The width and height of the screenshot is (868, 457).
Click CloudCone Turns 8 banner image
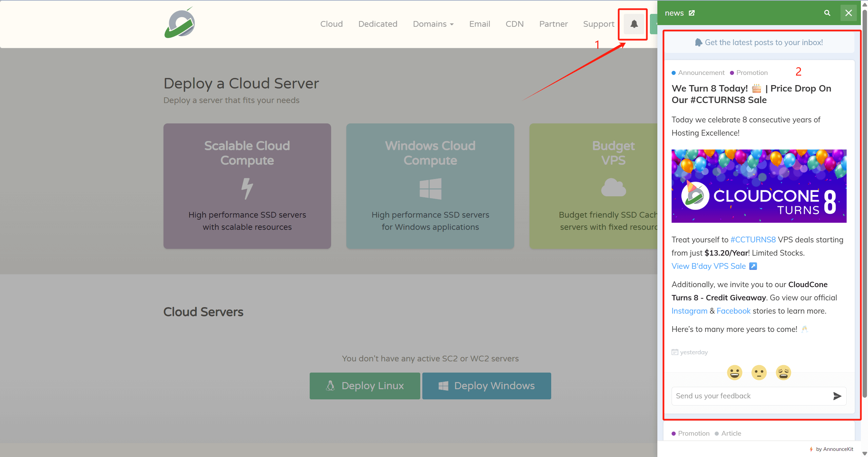click(759, 186)
